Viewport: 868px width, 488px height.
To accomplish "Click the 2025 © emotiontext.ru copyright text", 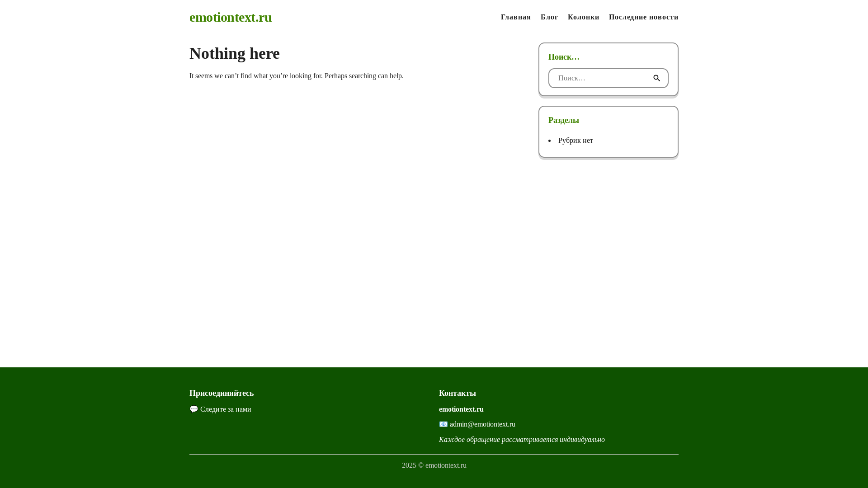I will [434, 465].
